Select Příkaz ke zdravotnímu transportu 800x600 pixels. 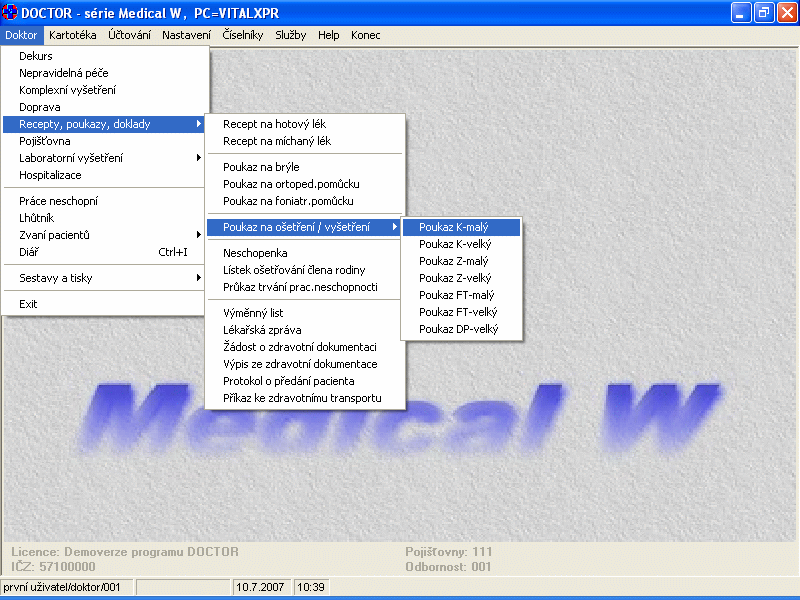305,398
